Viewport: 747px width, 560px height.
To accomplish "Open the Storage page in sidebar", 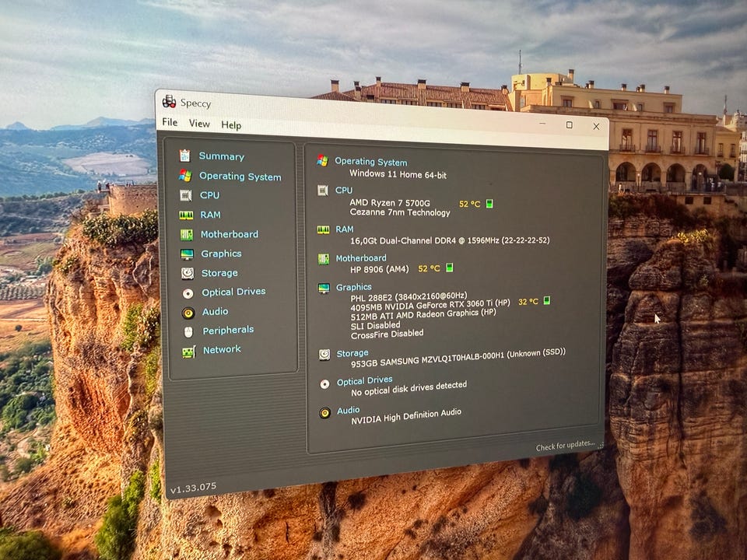I will [219, 273].
